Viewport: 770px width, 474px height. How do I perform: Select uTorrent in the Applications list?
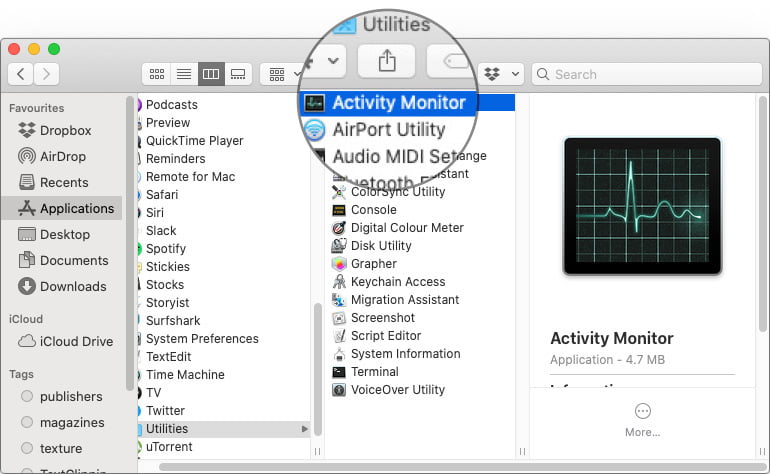(x=169, y=447)
